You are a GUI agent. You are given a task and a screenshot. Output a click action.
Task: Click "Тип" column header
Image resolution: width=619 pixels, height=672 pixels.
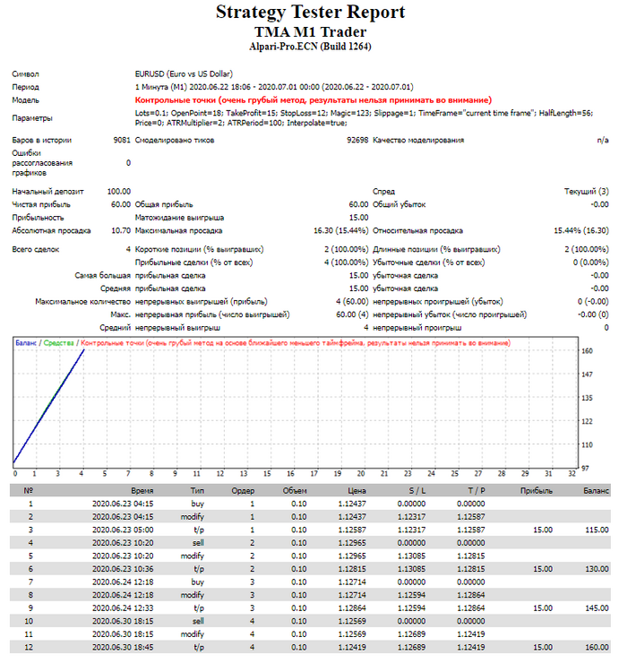point(197,491)
